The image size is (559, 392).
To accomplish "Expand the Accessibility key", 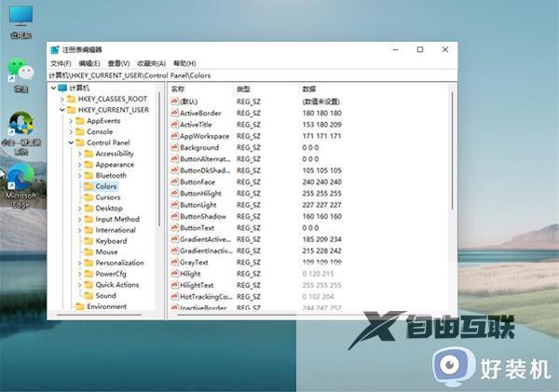I will point(79,154).
